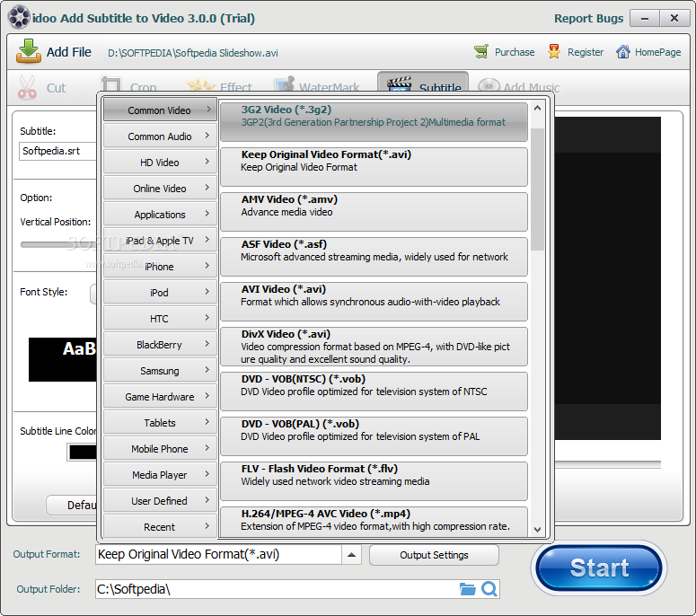696x616 pixels.
Task: Click the AaB font preview box
Action: click(x=63, y=359)
